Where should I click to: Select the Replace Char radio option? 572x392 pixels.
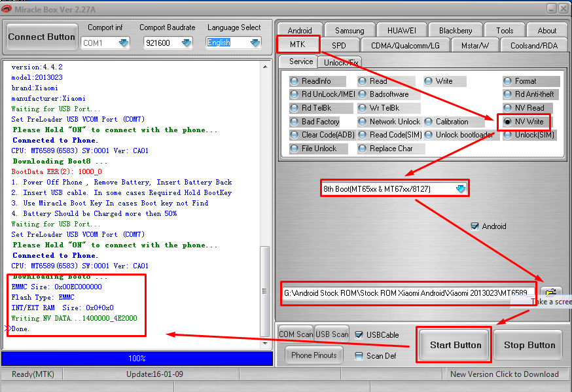[x=362, y=149]
